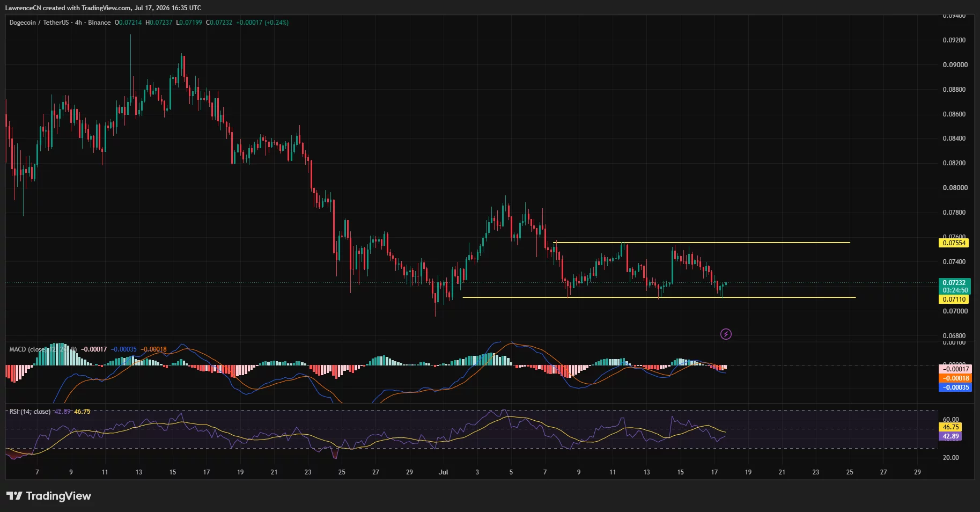Click the 0.09200 price axis label
The width and height of the screenshot is (980, 512).
(954, 40)
